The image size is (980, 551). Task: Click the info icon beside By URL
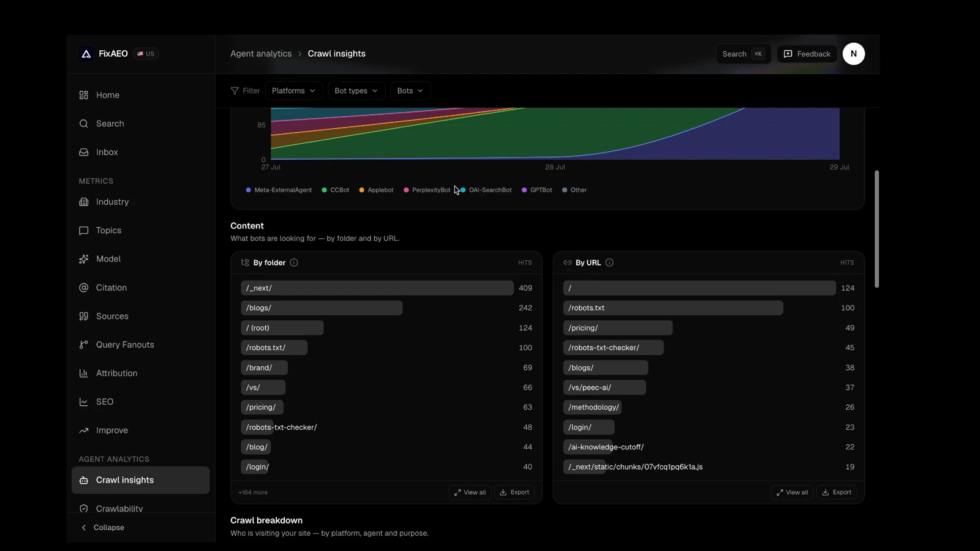[609, 263]
